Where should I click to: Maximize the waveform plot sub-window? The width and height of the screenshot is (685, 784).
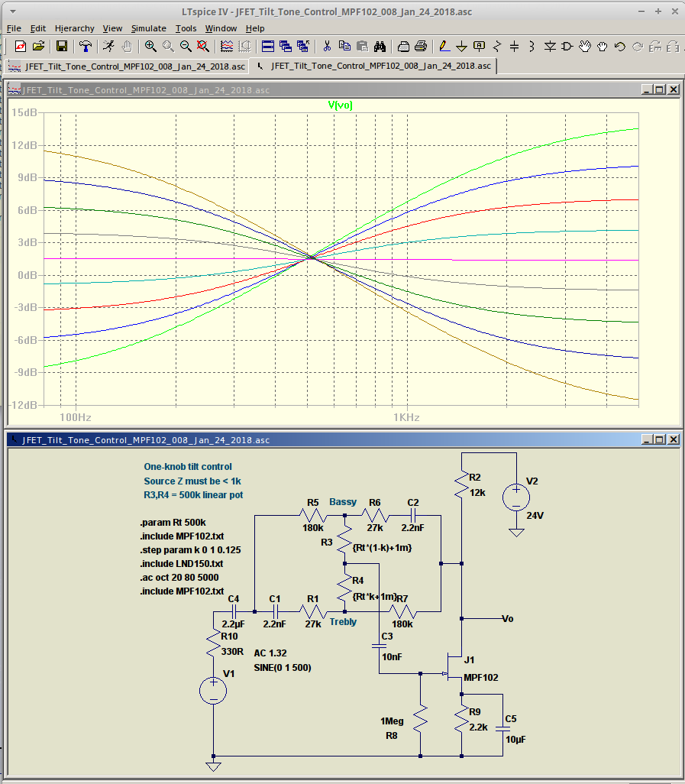point(660,89)
